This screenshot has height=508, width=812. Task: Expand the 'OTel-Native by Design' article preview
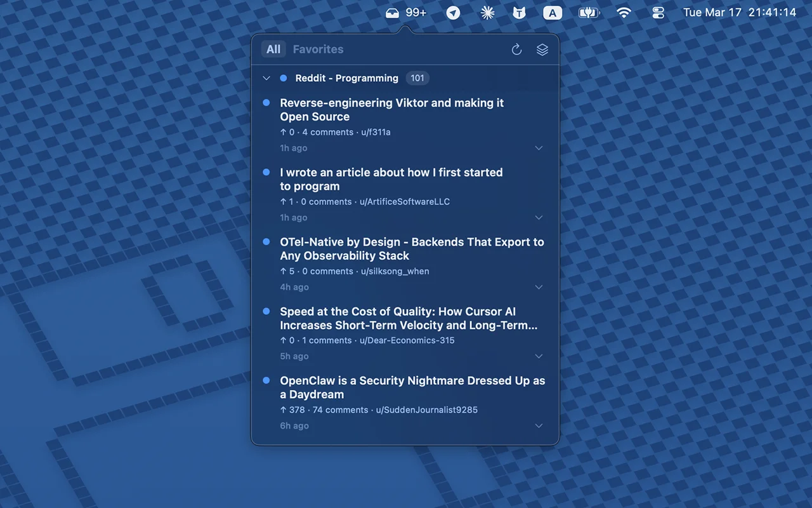(x=539, y=287)
